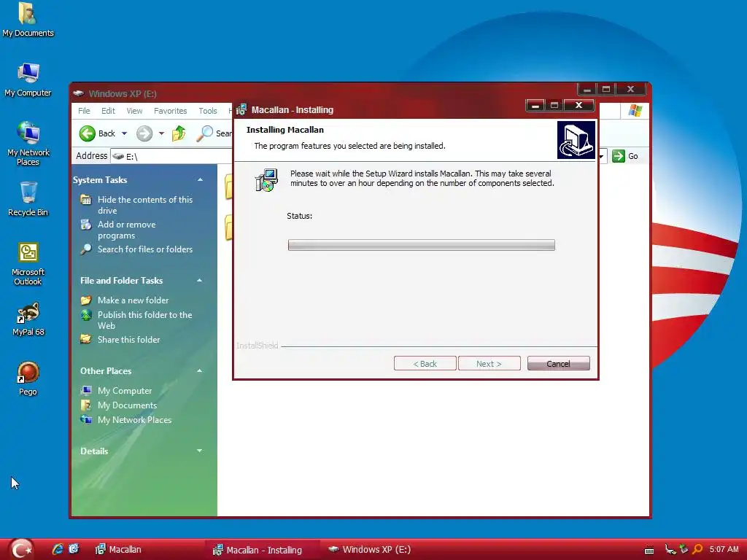Click Make a new folder icon
Image resolution: width=747 pixels, height=560 pixels.
tap(86, 300)
